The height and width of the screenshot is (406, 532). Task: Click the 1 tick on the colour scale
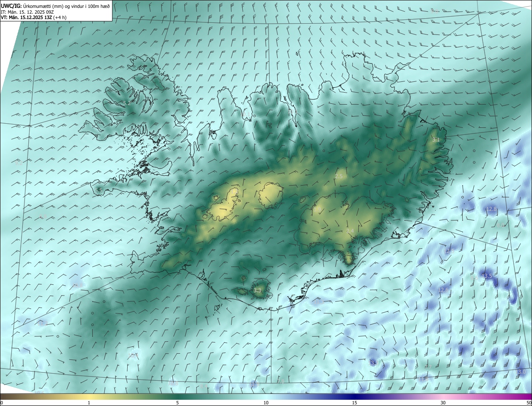click(x=89, y=403)
